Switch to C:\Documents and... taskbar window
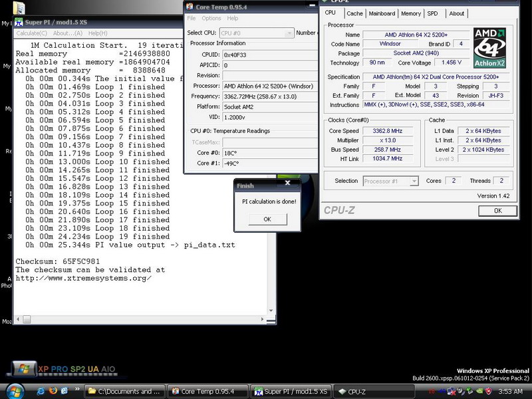 pyautogui.click(x=124, y=391)
